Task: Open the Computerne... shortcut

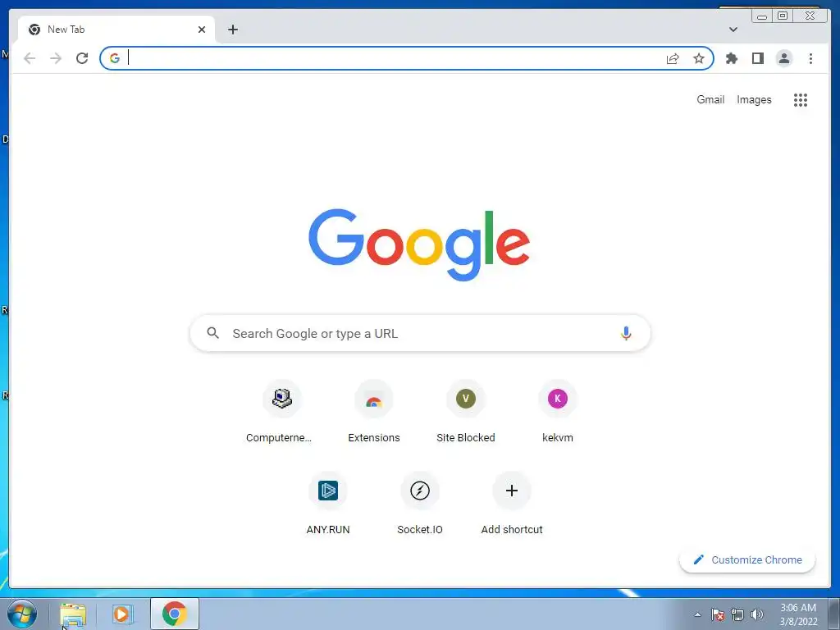Action: (282, 412)
